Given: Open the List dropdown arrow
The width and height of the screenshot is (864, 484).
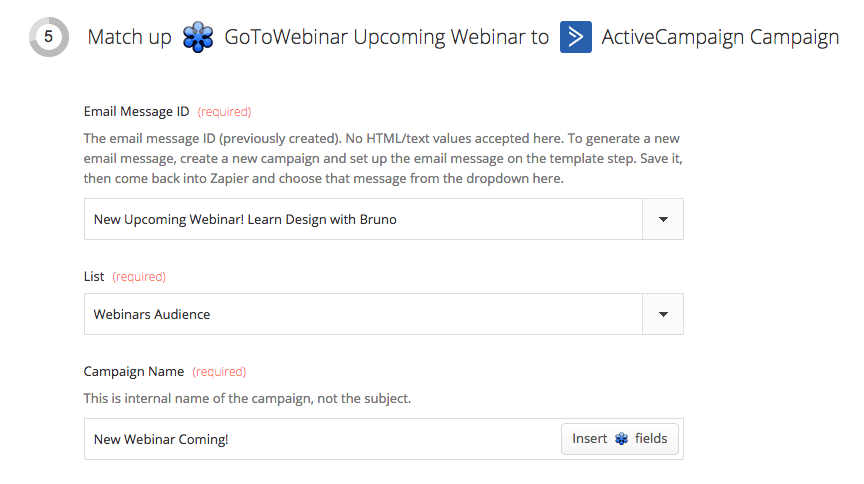Looking at the screenshot, I should [x=663, y=314].
